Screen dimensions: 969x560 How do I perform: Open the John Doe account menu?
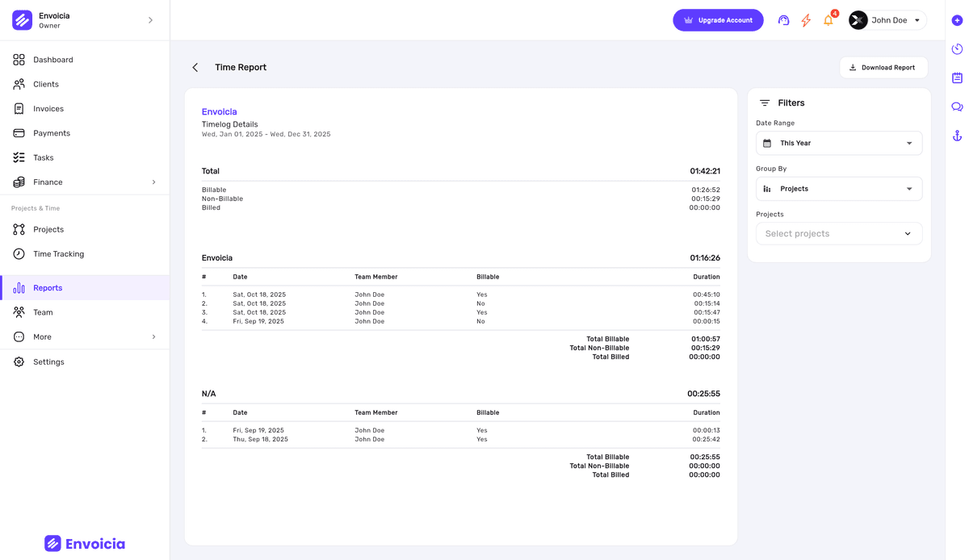tap(888, 19)
